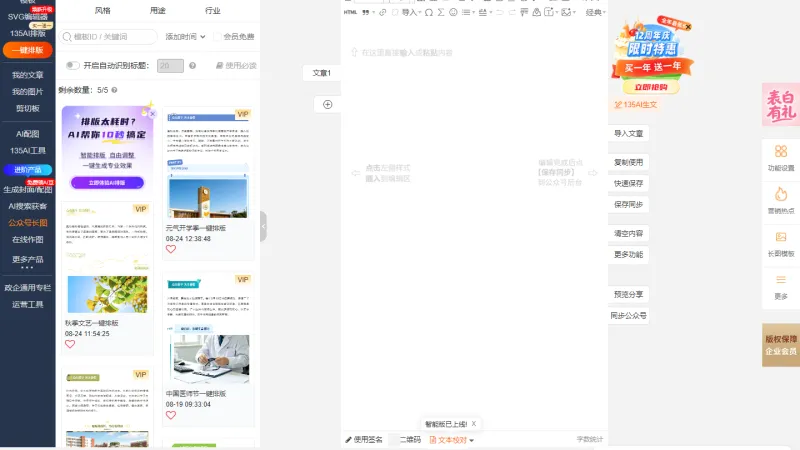Screen dimensions: 800x450
Task: Open the 导入 dropdown in toolbar
Action: click(411, 12)
